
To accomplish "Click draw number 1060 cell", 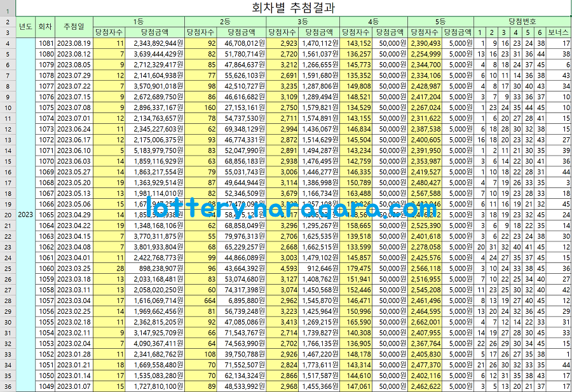I will 46,268.
